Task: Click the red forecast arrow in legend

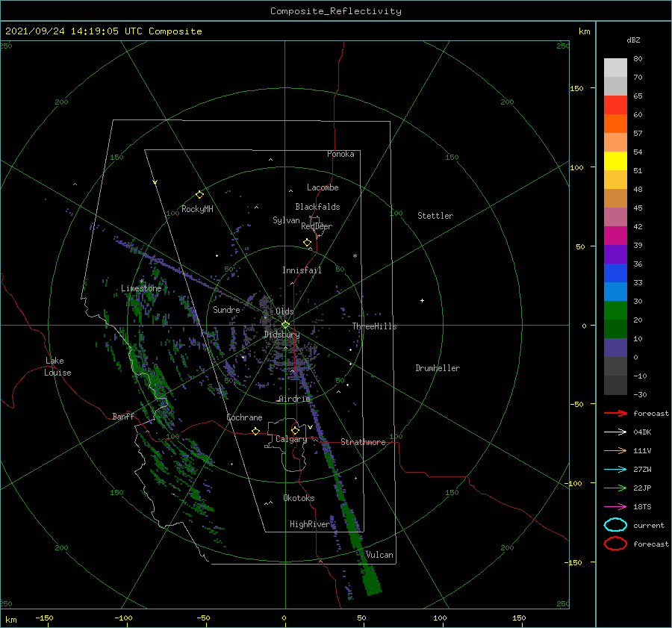Action: point(615,413)
